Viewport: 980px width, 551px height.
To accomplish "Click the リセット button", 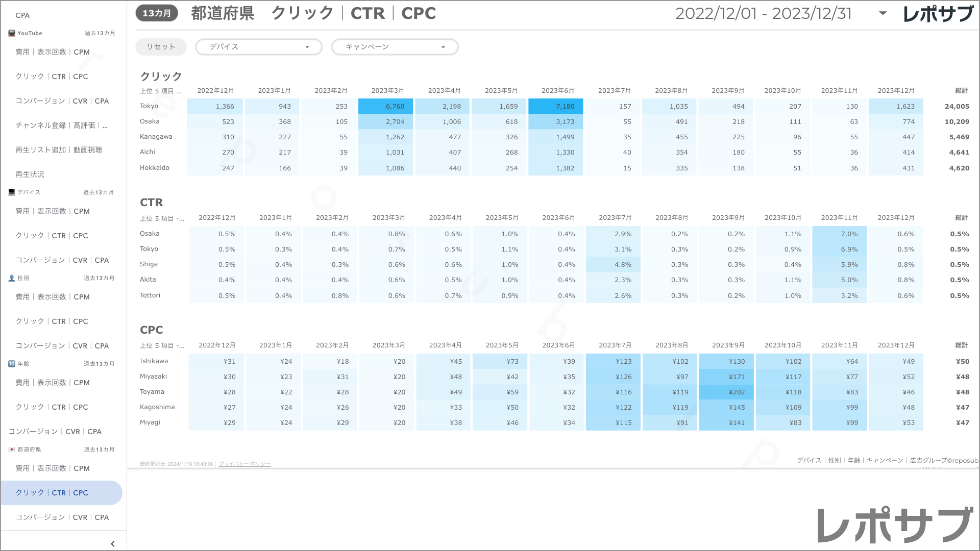I will 161,46.
